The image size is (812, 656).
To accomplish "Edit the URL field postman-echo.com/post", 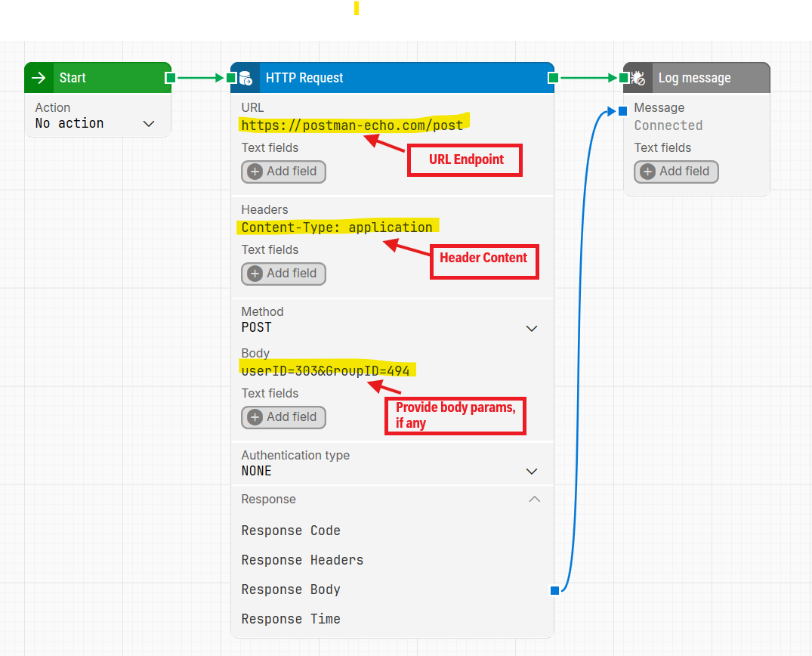I will [352, 125].
